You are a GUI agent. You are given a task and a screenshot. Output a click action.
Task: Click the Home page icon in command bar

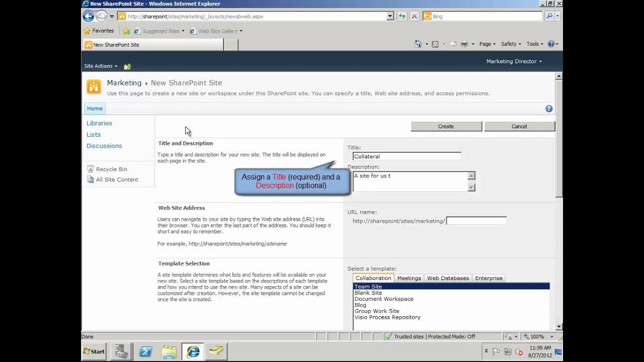click(x=418, y=44)
